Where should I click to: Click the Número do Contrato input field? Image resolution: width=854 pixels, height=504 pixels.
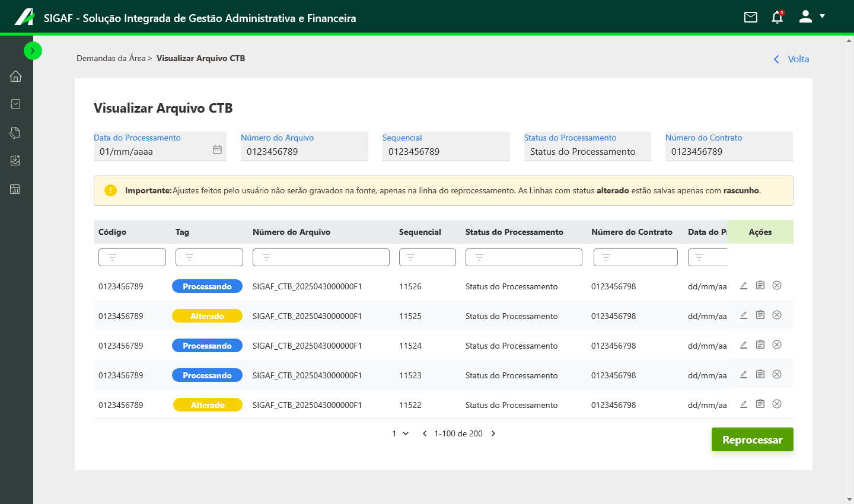[729, 146]
